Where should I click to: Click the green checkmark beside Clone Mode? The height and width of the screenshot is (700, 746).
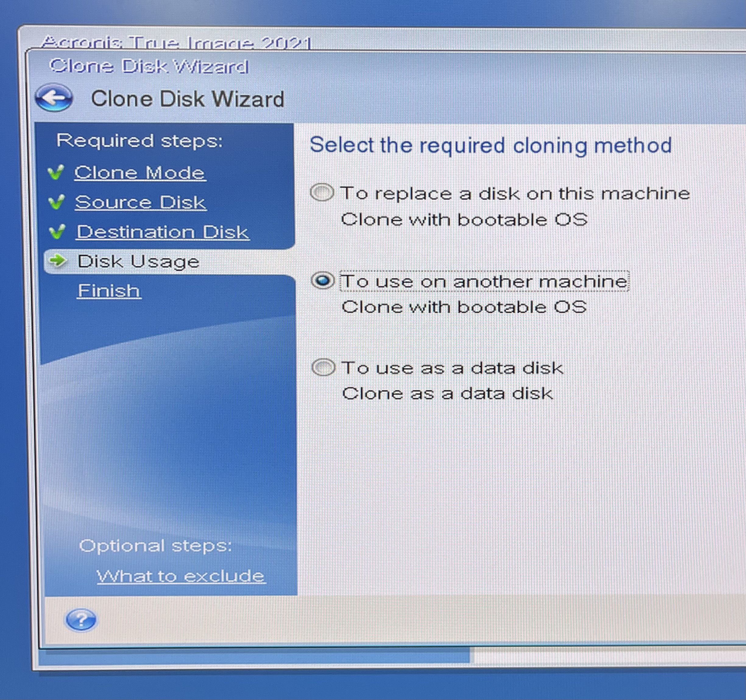coord(56,172)
